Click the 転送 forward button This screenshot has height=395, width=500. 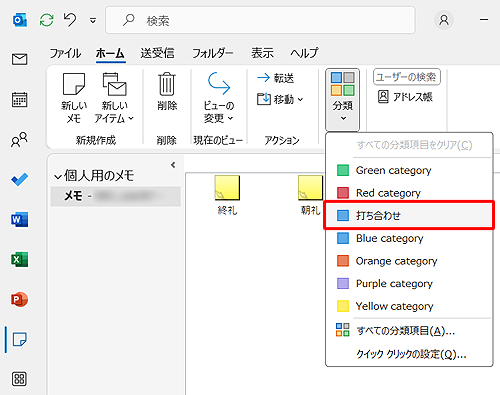pyautogui.click(x=275, y=78)
